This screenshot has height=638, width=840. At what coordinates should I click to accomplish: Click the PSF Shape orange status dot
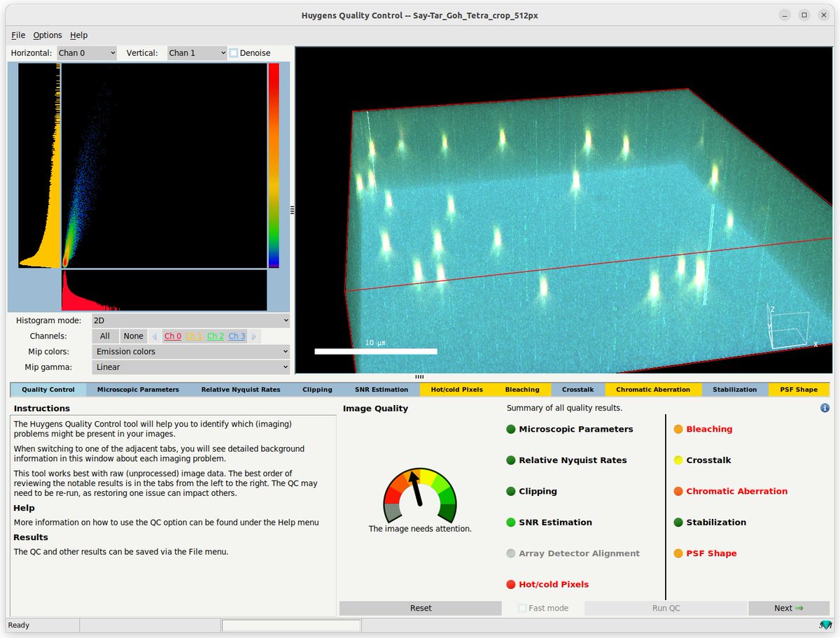coord(678,553)
